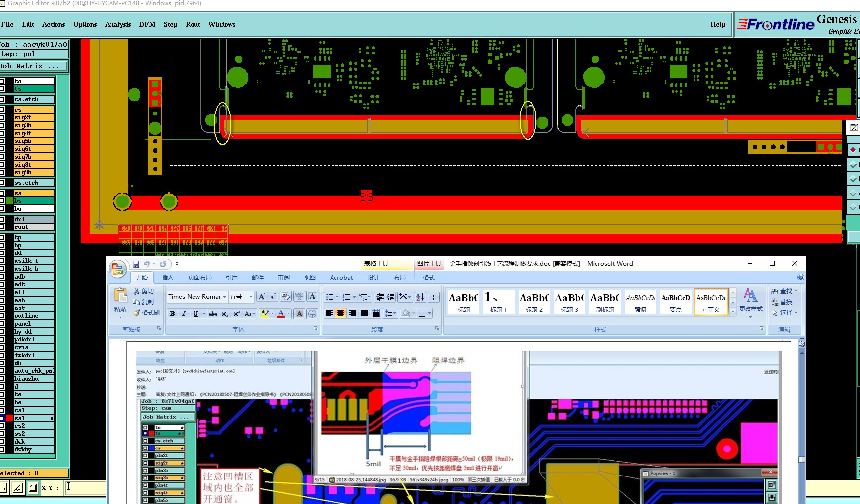Toggle show paragraph marks in Word

click(434, 297)
